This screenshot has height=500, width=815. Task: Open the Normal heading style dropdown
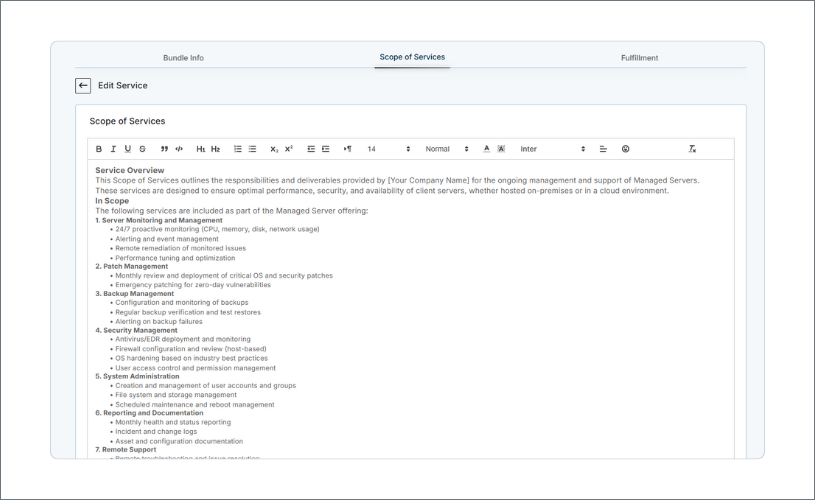point(446,149)
